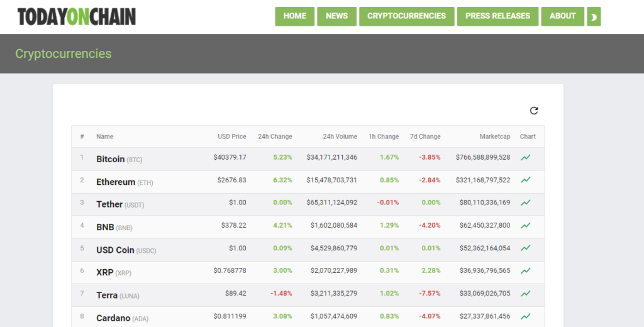Viewport: 644px width, 327px height.
Task: Sort by 7d Change column
Action: click(x=425, y=136)
